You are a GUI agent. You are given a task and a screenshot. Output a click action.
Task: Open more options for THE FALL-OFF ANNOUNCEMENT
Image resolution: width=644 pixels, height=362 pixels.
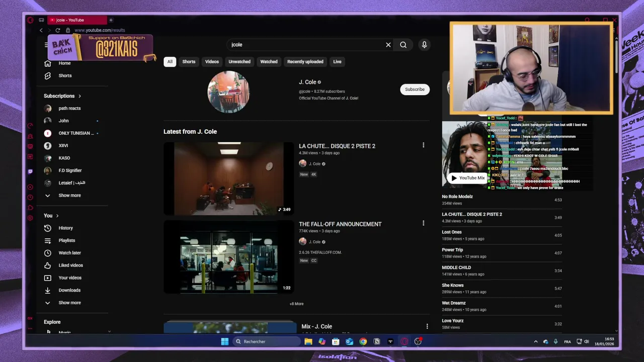coord(423,223)
